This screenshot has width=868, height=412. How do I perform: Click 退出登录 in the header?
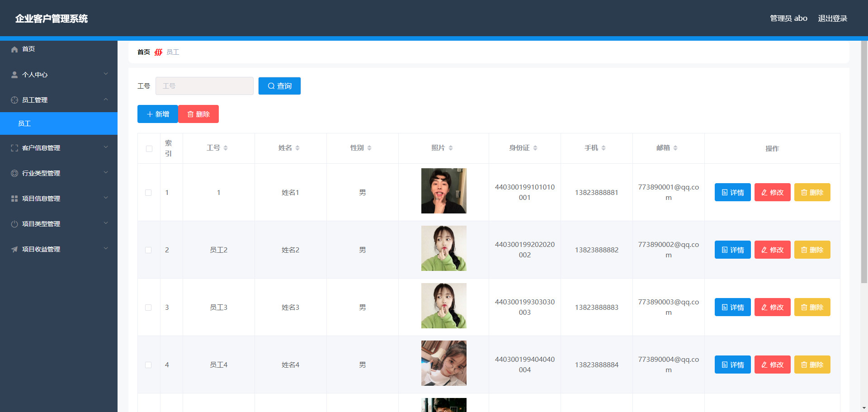832,19
